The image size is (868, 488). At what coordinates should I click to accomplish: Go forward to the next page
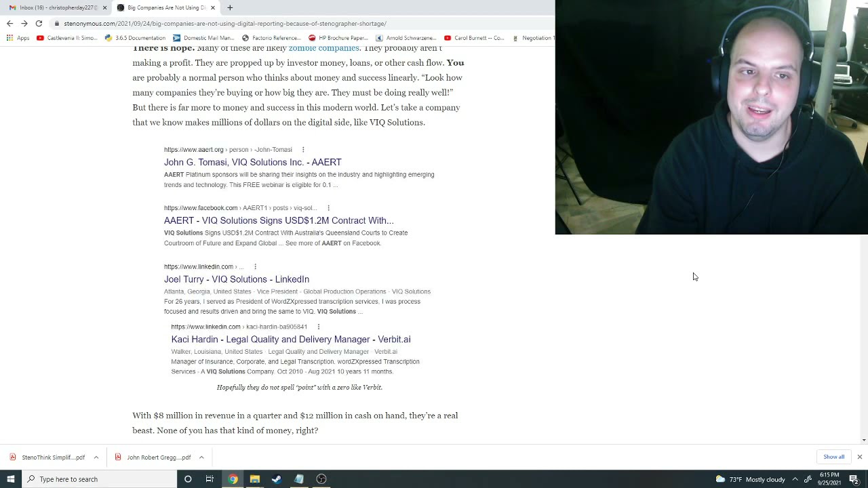[24, 23]
